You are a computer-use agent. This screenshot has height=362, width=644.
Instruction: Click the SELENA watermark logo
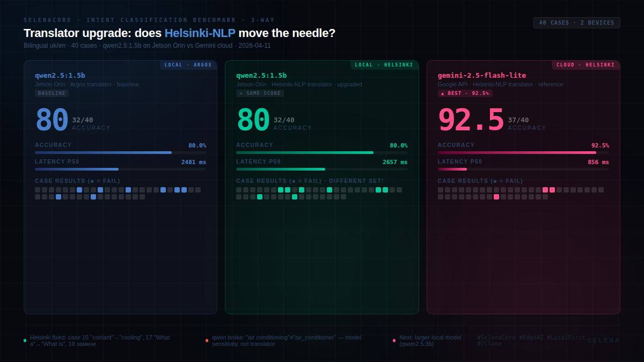(x=603, y=340)
